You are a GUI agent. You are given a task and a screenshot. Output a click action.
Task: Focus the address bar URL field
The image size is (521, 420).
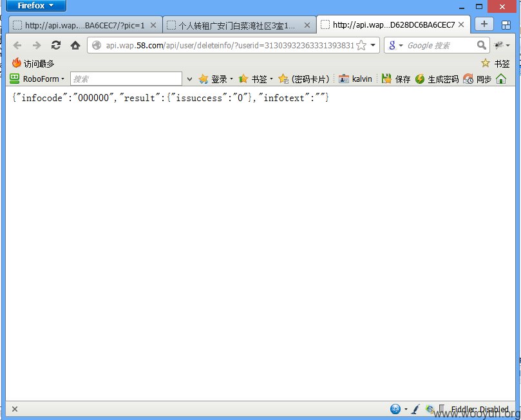tap(229, 45)
